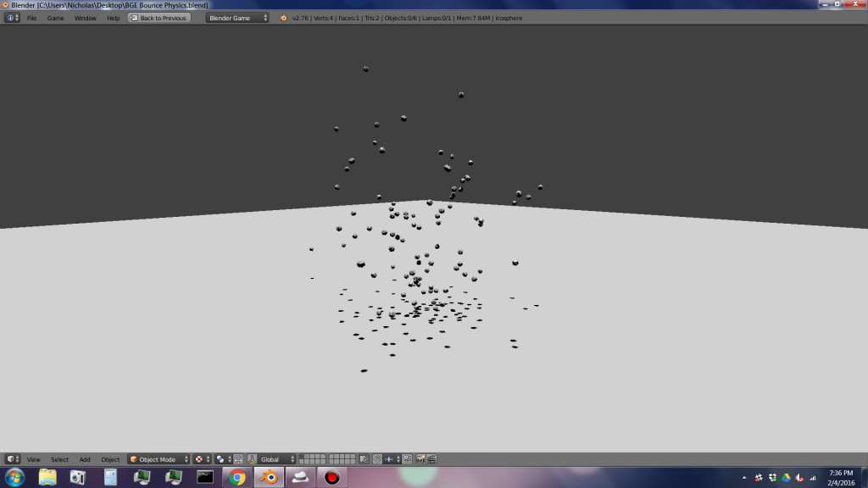The width and height of the screenshot is (868, 488).
Task: Open the Object menu
Action: pos(110,459)
